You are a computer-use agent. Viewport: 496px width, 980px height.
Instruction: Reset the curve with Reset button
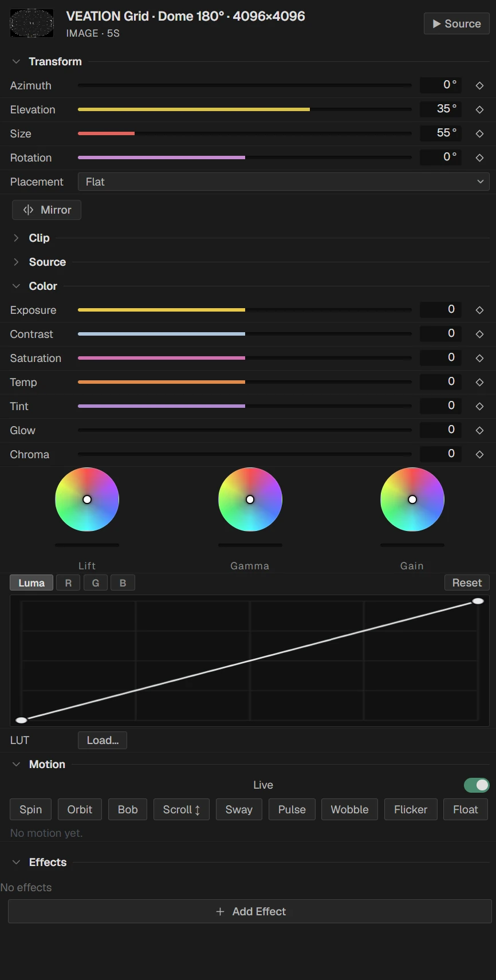tap(467, 583)
